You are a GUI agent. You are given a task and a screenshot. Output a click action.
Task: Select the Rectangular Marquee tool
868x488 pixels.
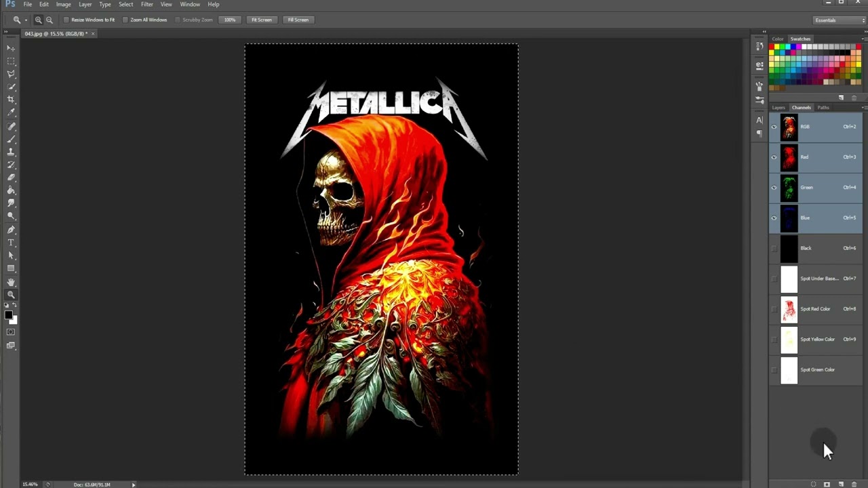pos(11,61)
